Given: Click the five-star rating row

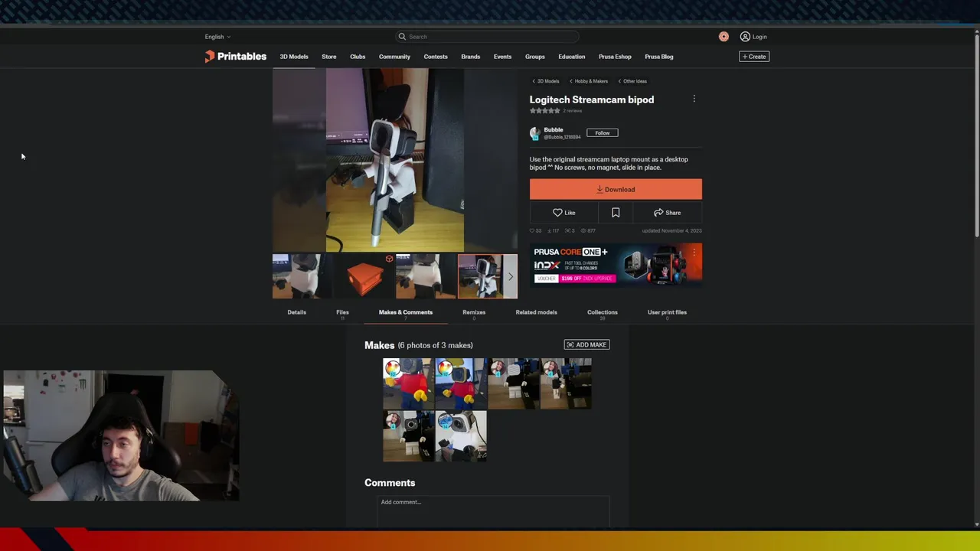Looking at the screenshot, I should [545, 111].
